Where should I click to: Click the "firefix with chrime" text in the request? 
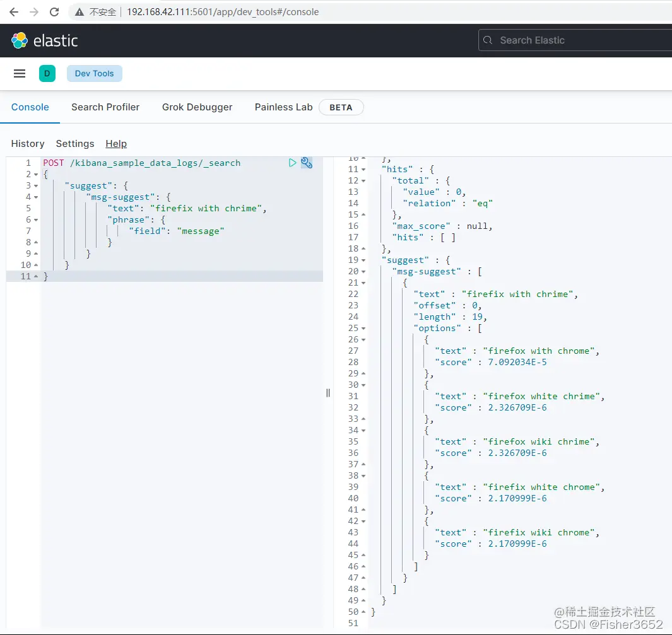[206, 209]
